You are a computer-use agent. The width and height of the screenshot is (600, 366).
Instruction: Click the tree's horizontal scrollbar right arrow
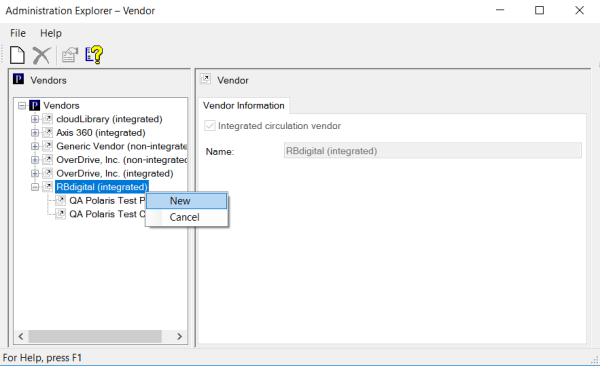[x=179, y=337]
